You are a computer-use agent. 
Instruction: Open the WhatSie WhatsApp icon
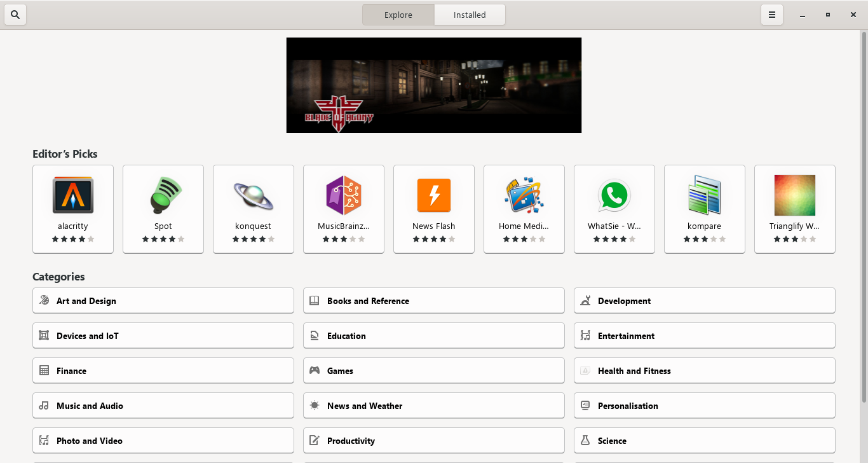(x=614, y=196)
